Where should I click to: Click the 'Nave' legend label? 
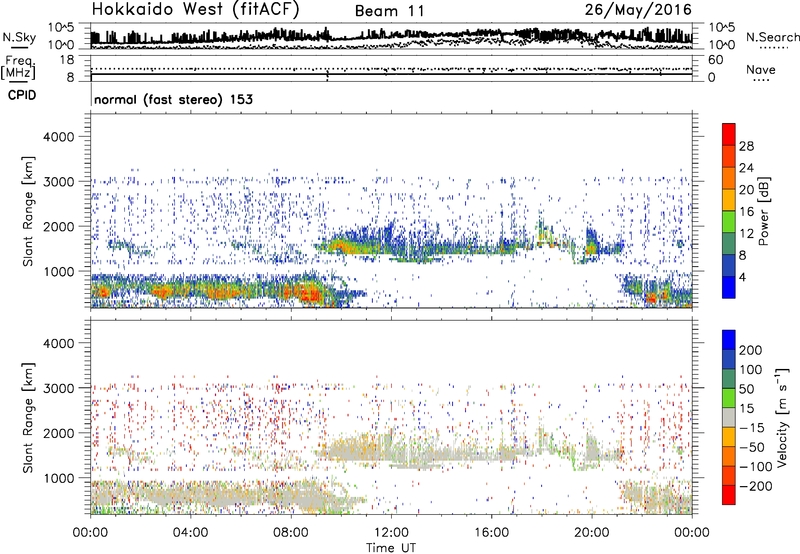coord(761,69)
